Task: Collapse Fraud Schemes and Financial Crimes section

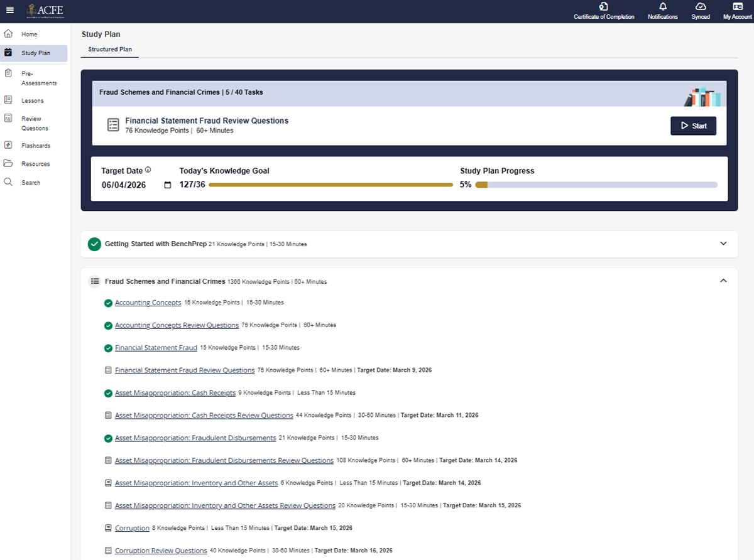Action: point(723,281)
